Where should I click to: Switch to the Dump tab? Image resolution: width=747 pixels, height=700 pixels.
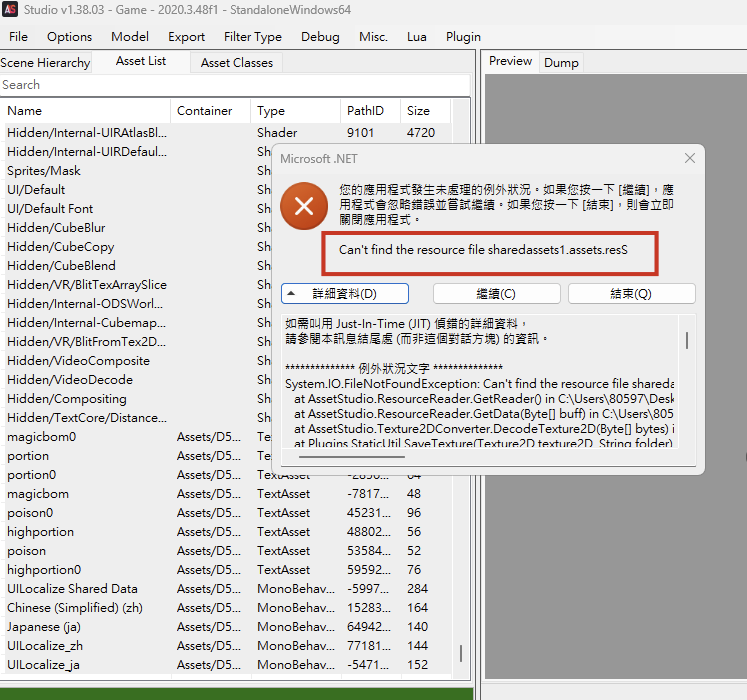pyautogui.click(x=561, y=63)
